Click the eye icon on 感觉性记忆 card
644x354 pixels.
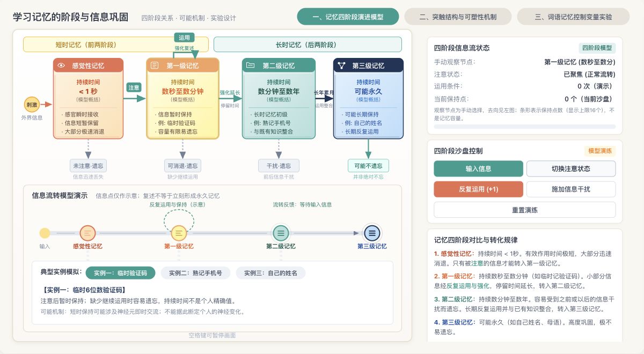[x=62, y=65]
